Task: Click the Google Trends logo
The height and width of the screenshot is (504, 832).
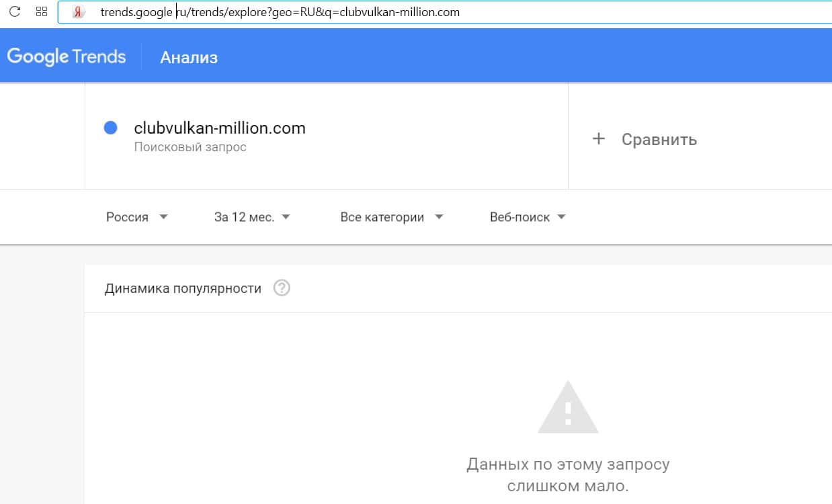Action: [67, 56]
